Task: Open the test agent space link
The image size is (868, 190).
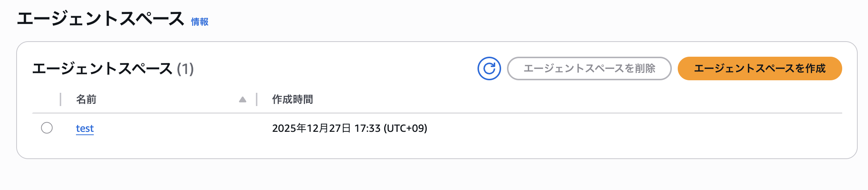Action: 85,128
